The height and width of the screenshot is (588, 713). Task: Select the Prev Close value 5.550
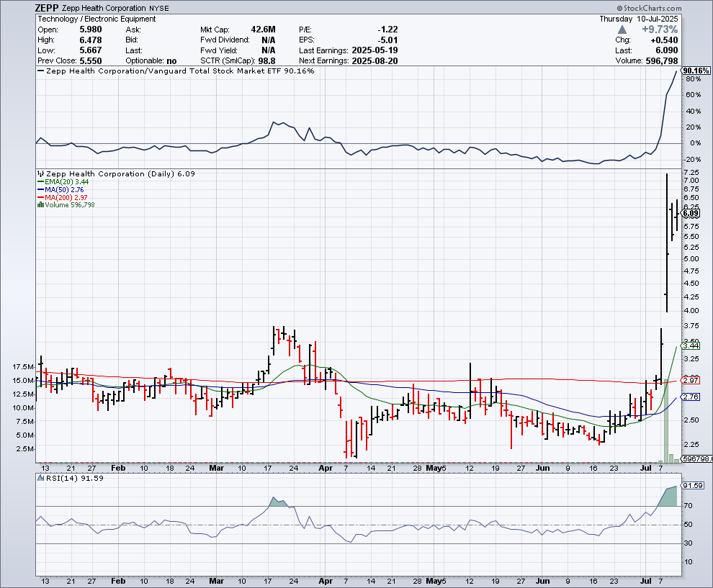pyautogui.click(x=91, y=61)
